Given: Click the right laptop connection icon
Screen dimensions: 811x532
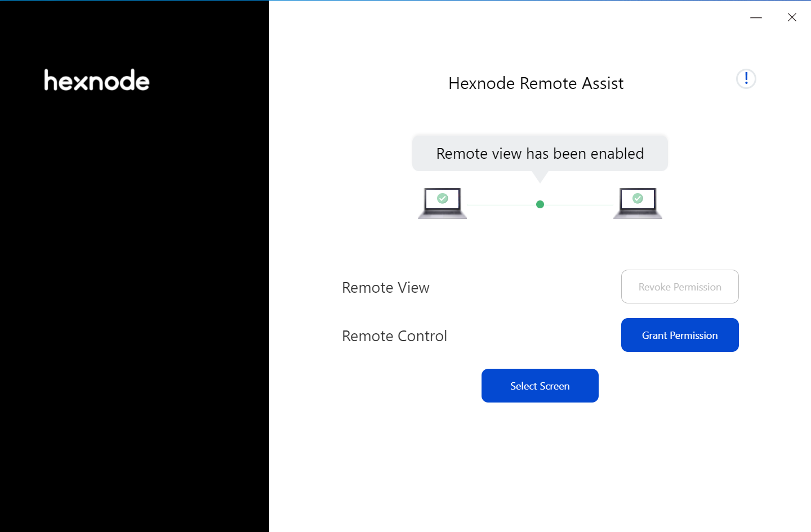Looking at the screenshot, I should pyautogui.click(x=638, y=203).
